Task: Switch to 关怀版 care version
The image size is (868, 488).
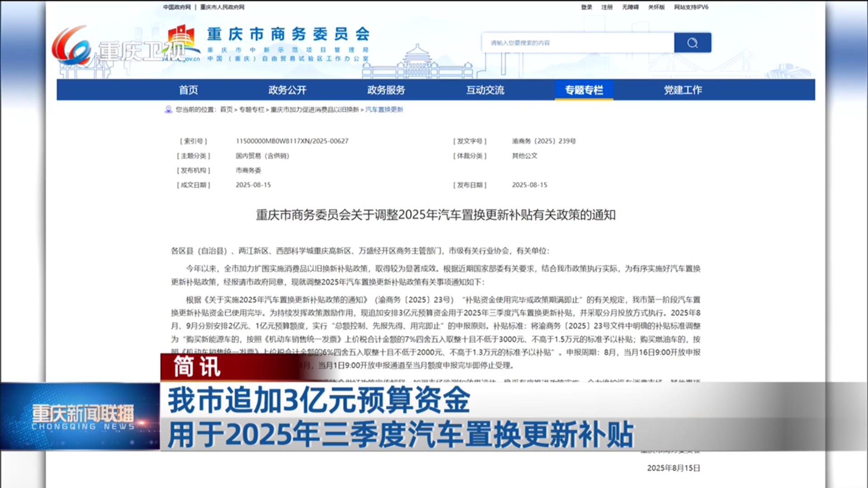Action: (x=656, y=7)
